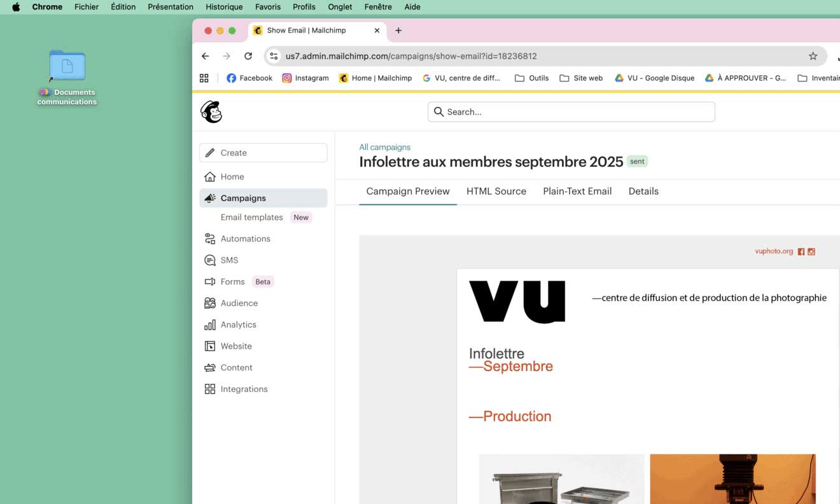Screen dimensions: 840x504
Task: Open the Details tab
Action: tap(643, 192)
